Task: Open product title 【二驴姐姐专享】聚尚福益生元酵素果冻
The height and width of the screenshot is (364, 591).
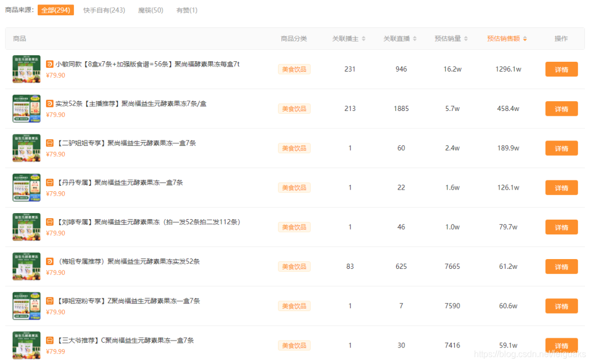Action: (126, 143)
